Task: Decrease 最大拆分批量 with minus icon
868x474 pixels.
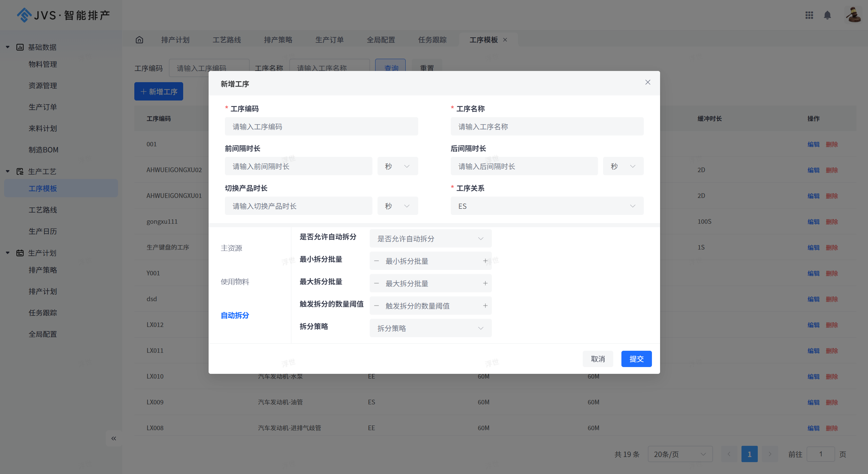Action: coord(376,283)
